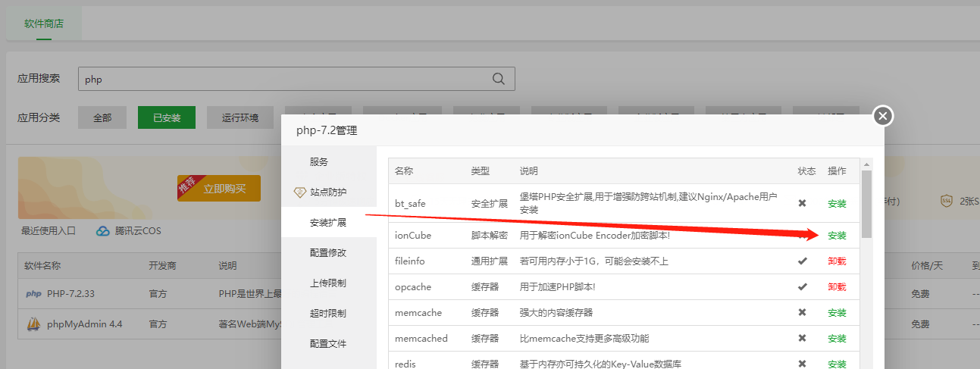Click the extension list scrollbar
The height and width of the screenshot is (369, 980).
pyautogui.click(x=867, y=205)
